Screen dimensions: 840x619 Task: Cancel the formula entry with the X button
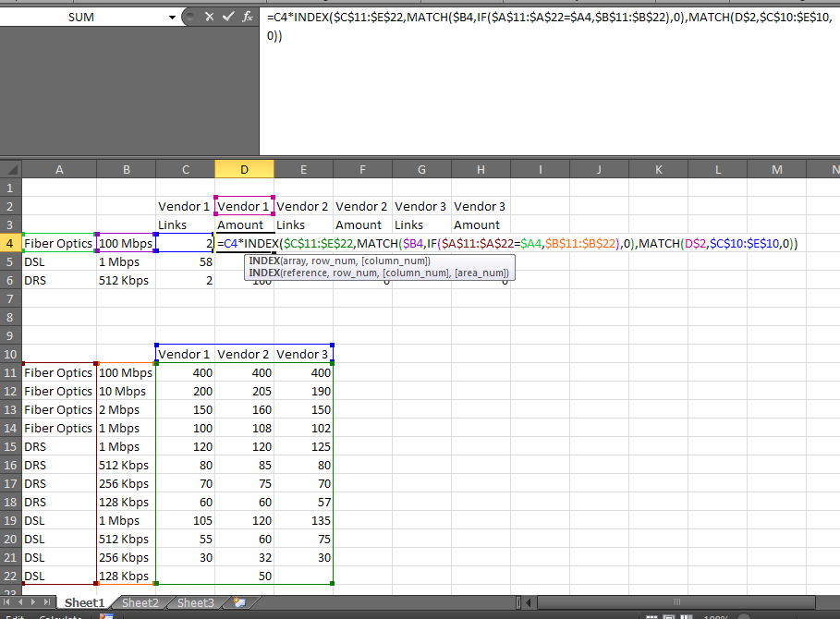pyautogui.click(x=209, y=17)
